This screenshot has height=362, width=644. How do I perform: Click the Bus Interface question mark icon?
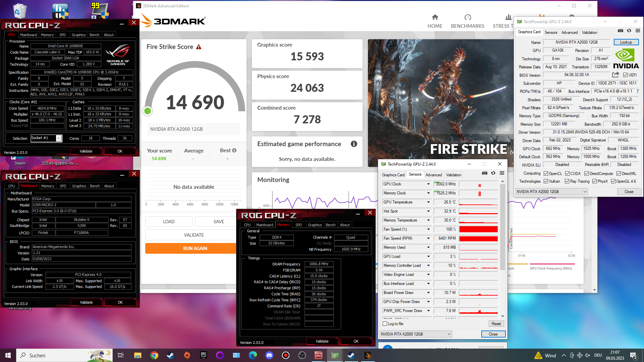[x=637, y=91]
